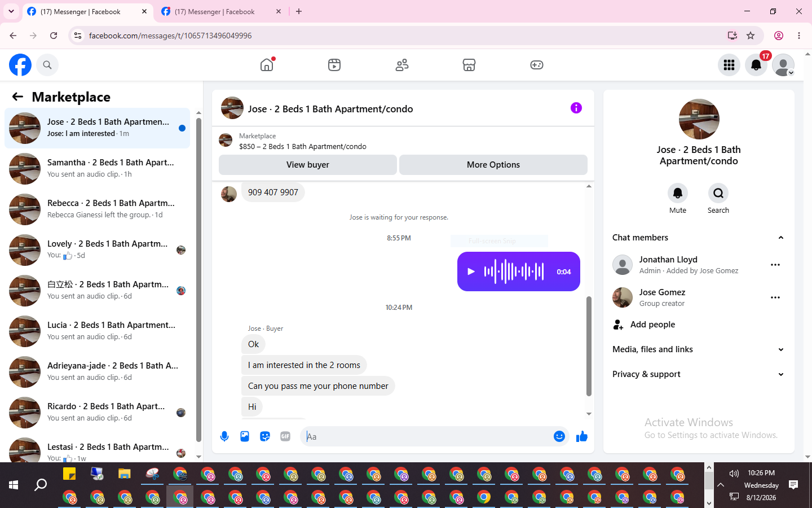
Task: Send a thumbs-up like
Action: (x=582, y=436)
